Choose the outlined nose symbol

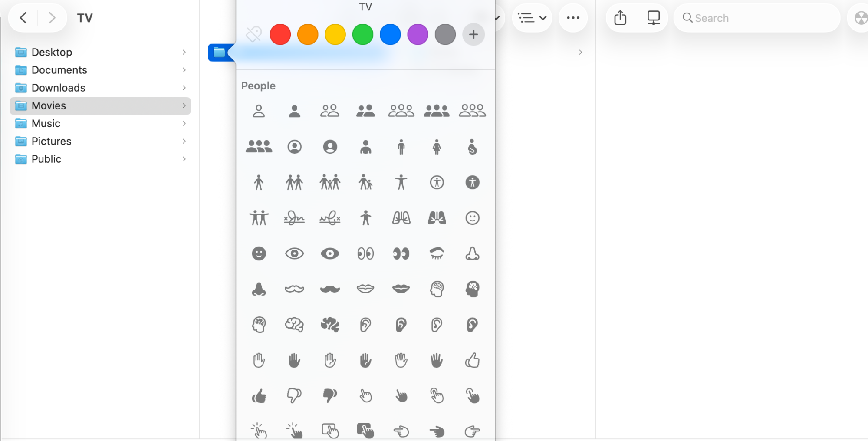click(472, 253)
